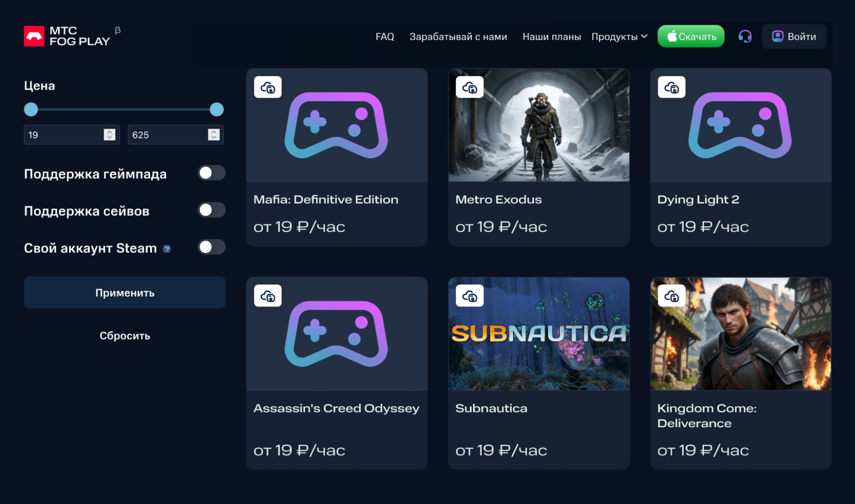Click the green Скачать button
855x504 pixels.
(691, 36)
